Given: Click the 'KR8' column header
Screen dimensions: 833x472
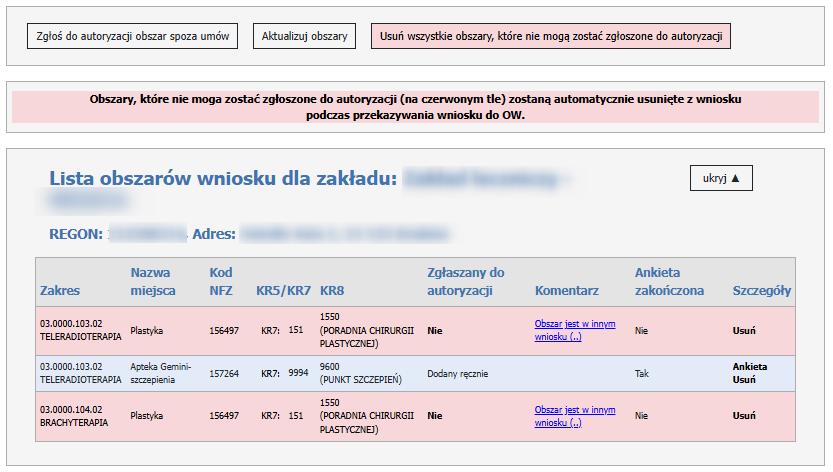Looking at the screenshot, I should (x=332, y=291).
